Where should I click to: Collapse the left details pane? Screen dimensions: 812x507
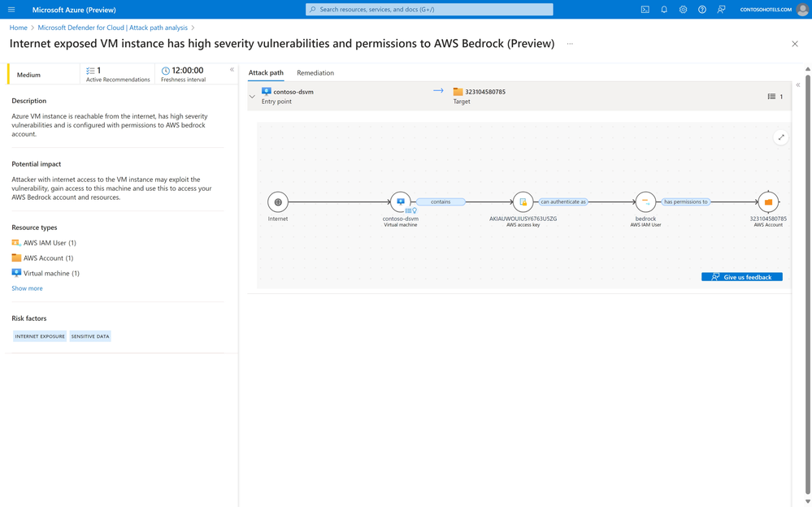tap(232, 69)
